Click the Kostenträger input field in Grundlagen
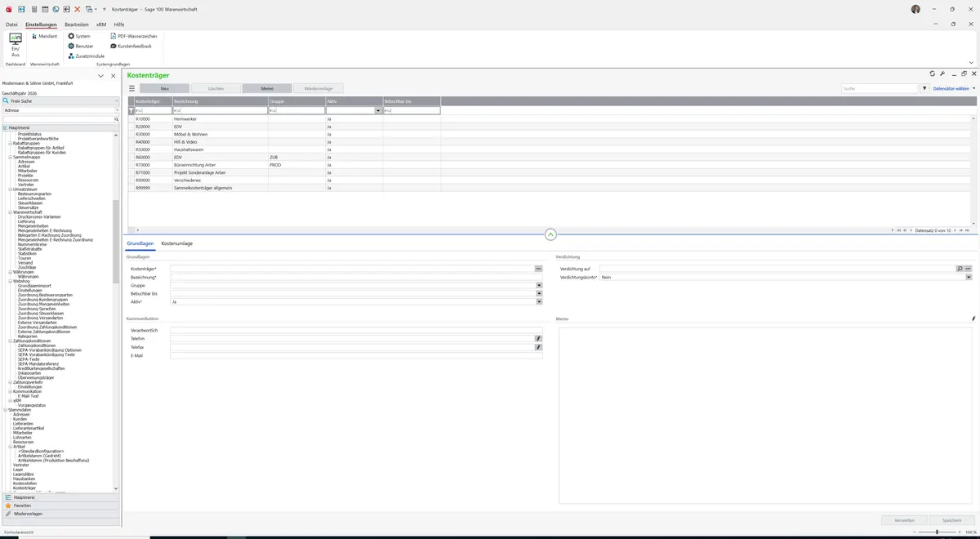Viewport: 980px width, 539px height. 352,269
